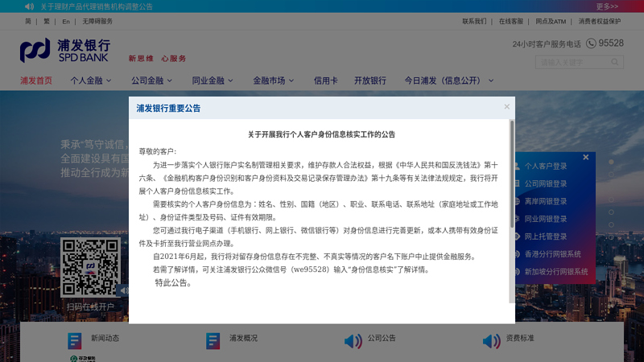Open 在线客服 link
This screenshot has height=362, width=644.
click(x=511, y=22)
